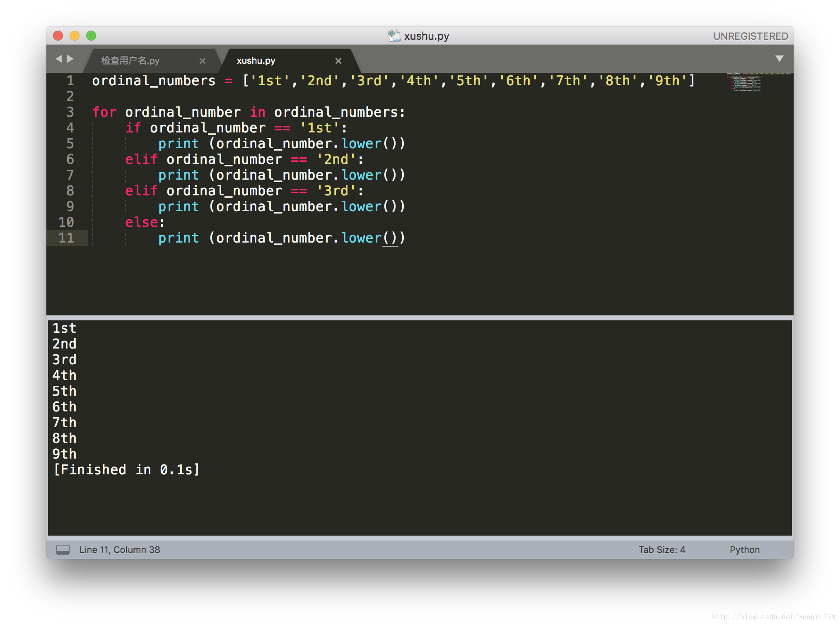Click the '6th' line in build output
This screenshot has height=625, width=840.
[64, 406]
